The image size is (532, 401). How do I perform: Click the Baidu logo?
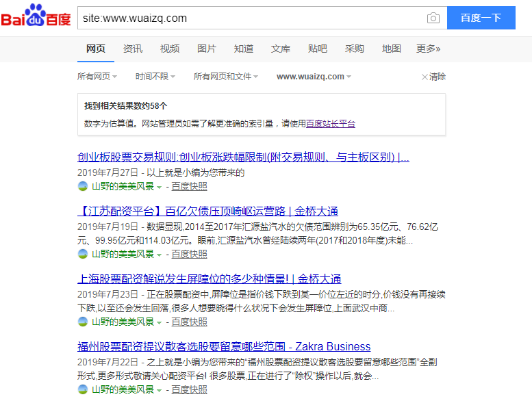[36, 16]
